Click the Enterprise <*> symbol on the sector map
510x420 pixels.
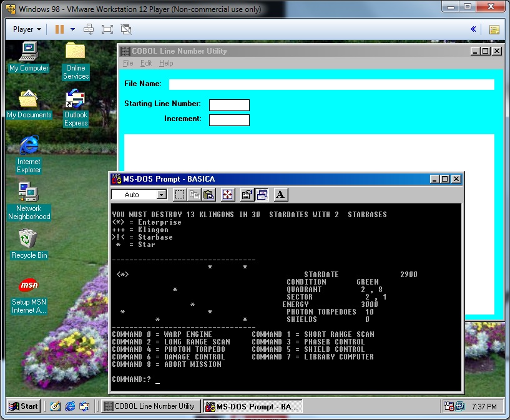click(x=122, y=275)
